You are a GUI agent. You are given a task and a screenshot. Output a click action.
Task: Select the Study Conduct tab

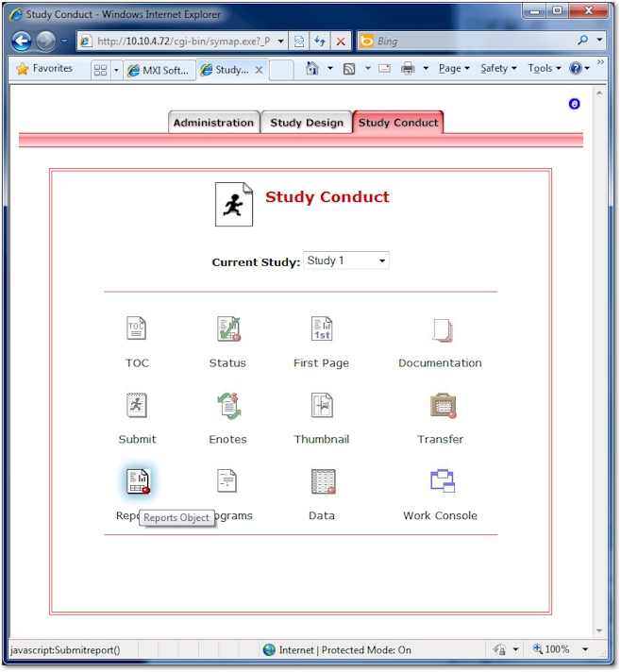pyautogui.click(x=398, y=123)
